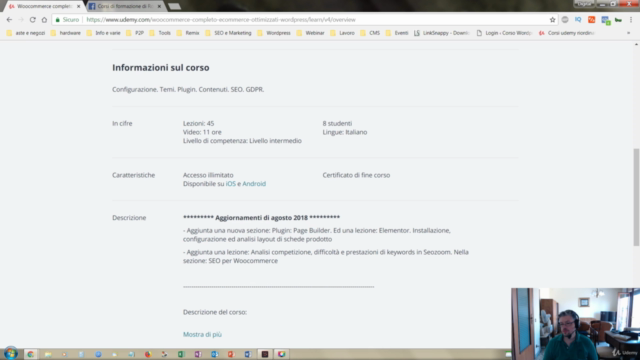Open the LinkSnappy bookmark
The height and width of the screenshot is (360, 640).
[442, 33]
